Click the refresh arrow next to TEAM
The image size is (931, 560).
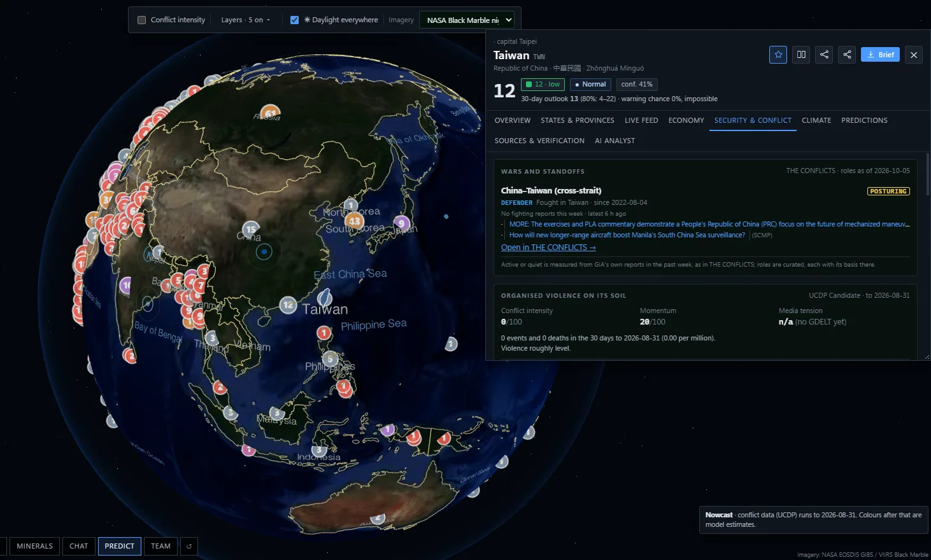(x=188, y=546)
